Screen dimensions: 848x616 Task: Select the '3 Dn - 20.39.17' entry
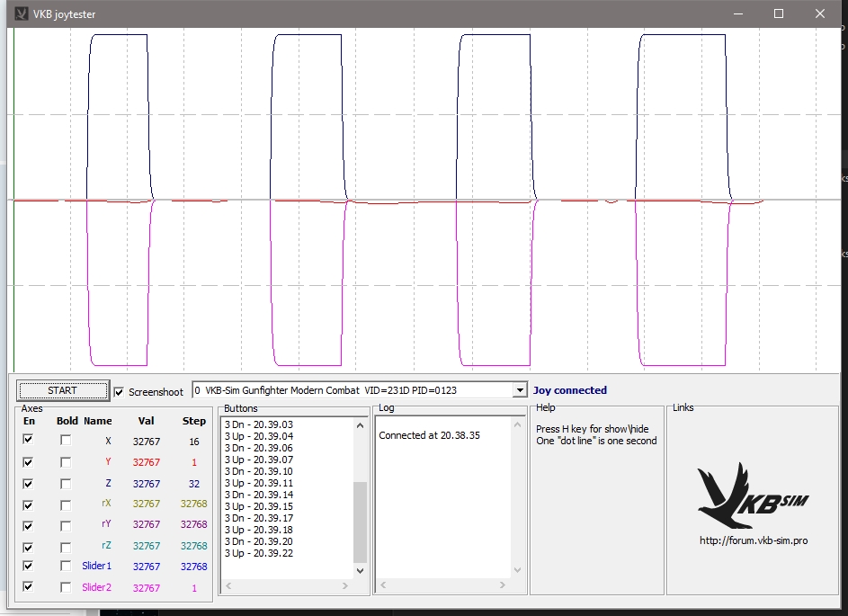pos(258,518)
